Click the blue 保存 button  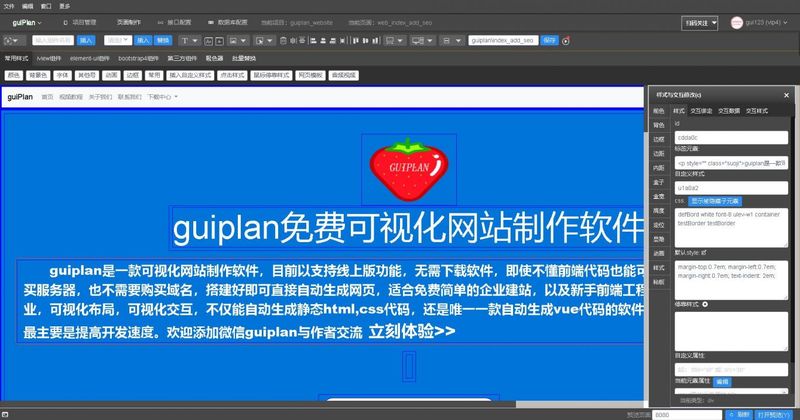[x=549, y=40]
